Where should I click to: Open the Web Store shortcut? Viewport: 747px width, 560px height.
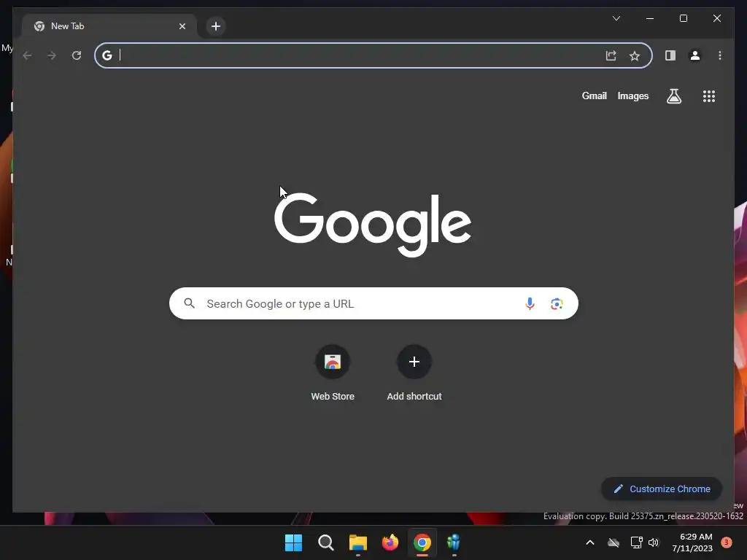(333, 373)
